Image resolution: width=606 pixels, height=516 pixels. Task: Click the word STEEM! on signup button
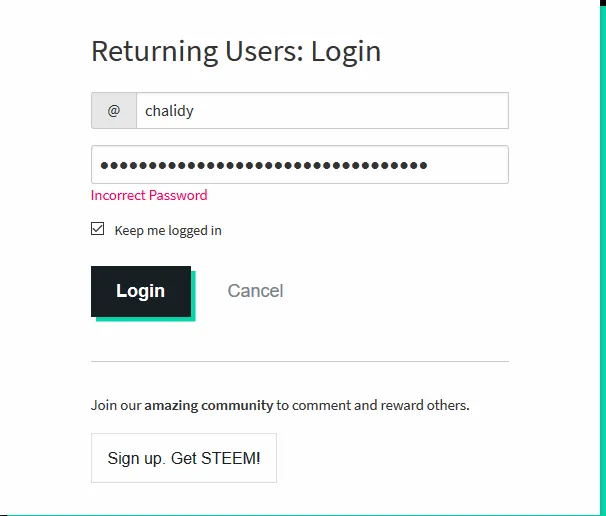tap(231, 458)
